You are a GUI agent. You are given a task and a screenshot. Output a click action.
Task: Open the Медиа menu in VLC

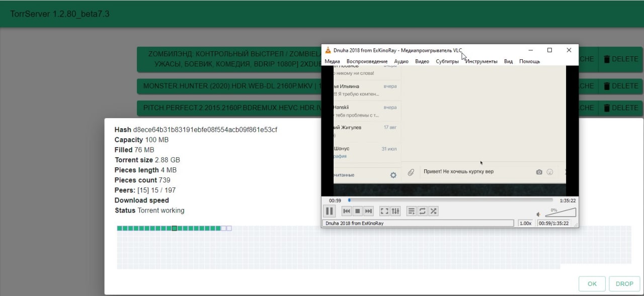(332, 61)
